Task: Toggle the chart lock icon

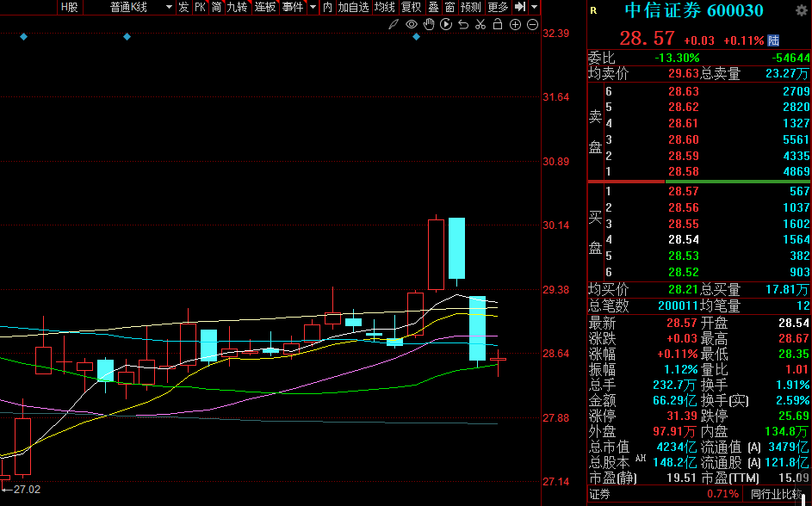Action: [498, 24]
